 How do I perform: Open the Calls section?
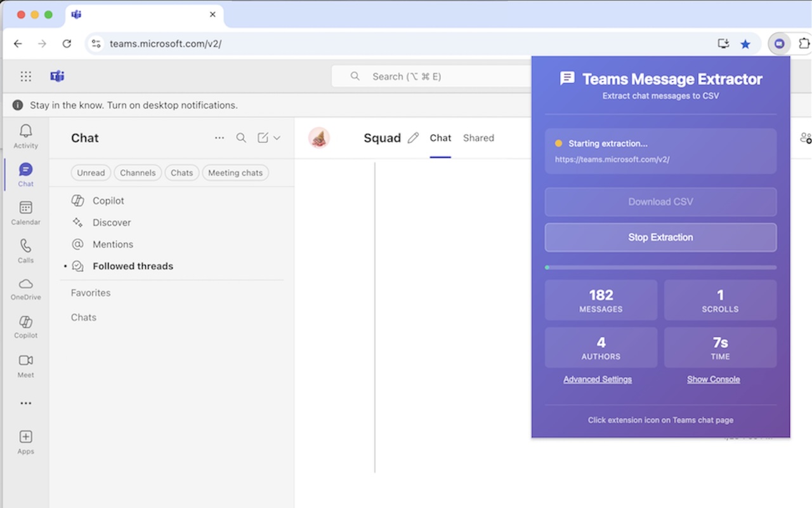click(25, 250)
